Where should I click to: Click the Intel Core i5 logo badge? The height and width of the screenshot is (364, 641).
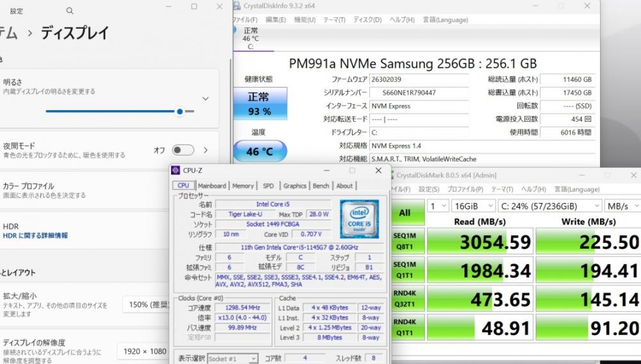point(359,219)
